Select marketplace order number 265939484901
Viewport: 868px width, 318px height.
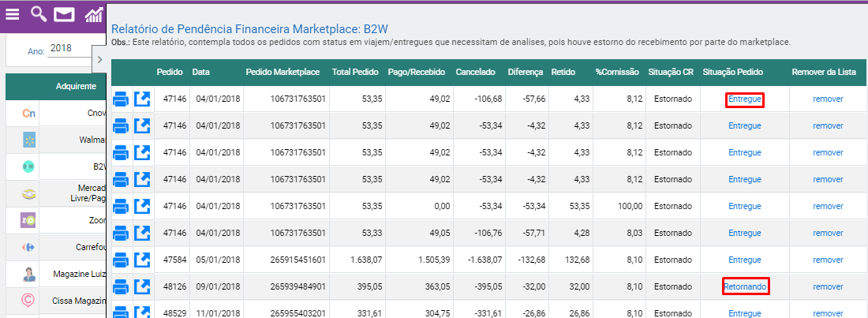point(297,286)
